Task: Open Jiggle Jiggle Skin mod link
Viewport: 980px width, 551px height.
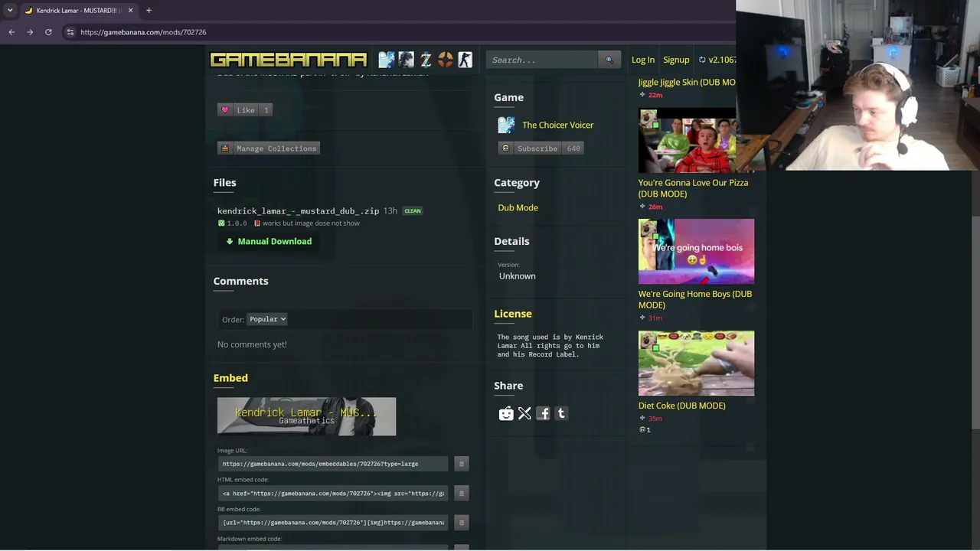Action: (687, 82)
